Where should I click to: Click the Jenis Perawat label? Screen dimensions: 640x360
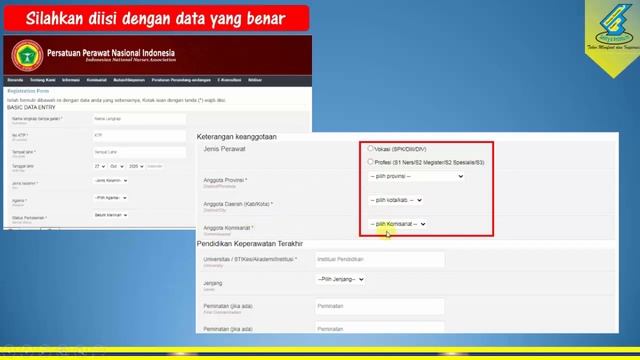coord(224,149)
